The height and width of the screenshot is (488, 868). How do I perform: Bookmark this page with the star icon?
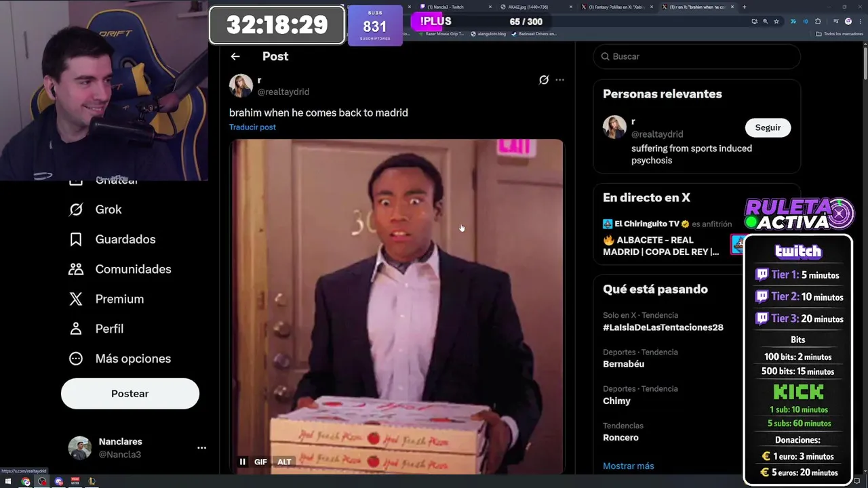coord(776,22)
